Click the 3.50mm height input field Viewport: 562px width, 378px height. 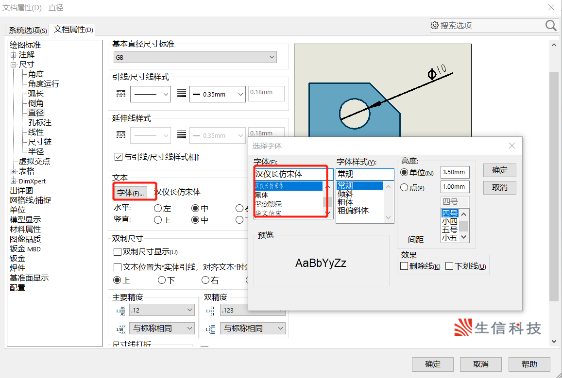pos(454,172)
